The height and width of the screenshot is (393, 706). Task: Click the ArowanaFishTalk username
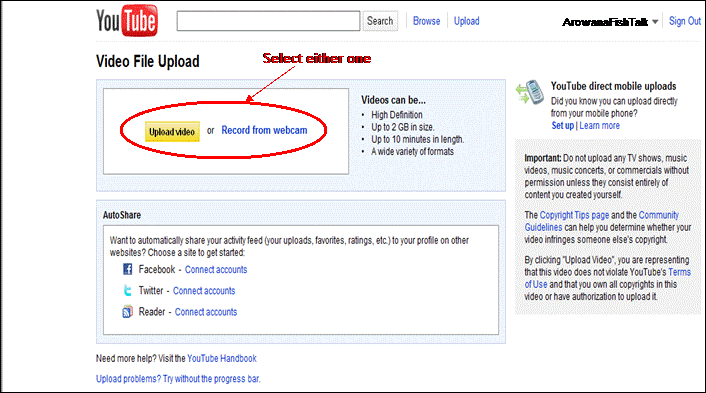pos(605,22)
